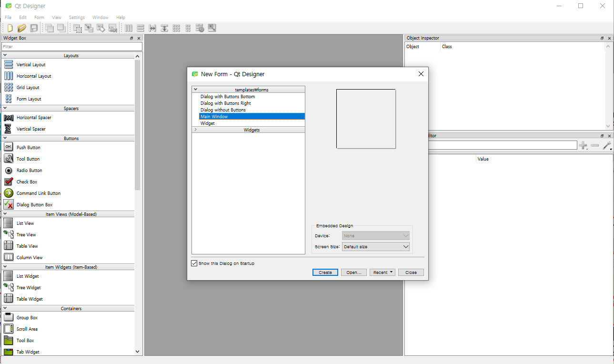Pick the Push Button widget icon
This screenshot has height=364, width=614.
coord(9,147)
